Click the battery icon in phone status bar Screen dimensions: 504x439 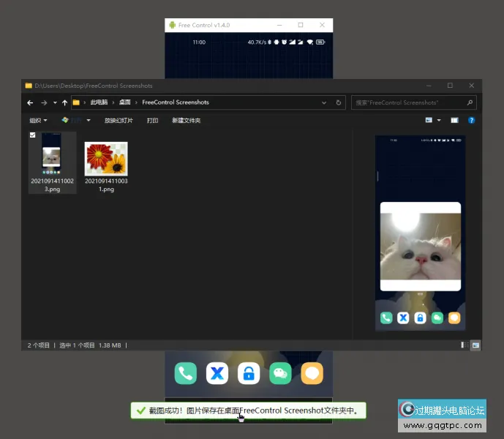320,42
